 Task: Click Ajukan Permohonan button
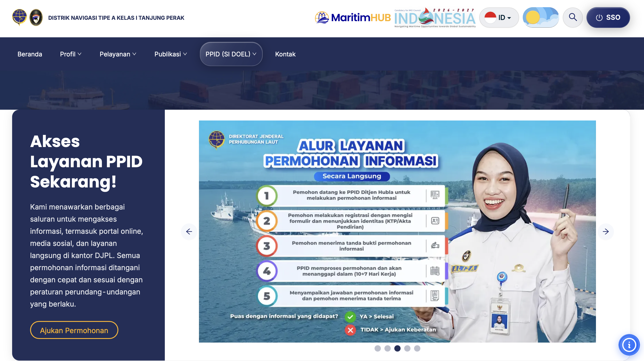[74, 330]
